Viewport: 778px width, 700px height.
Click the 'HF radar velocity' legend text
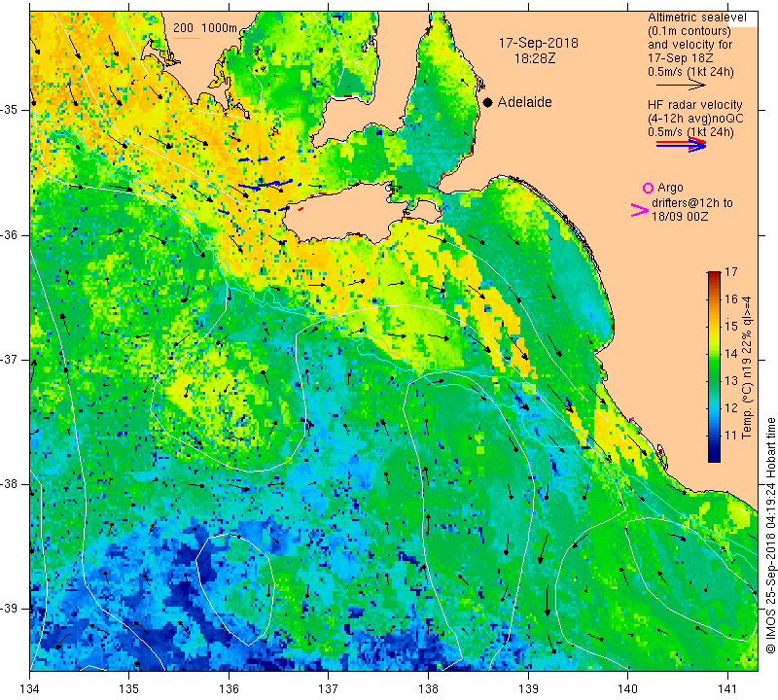click(x=694, y=105)
